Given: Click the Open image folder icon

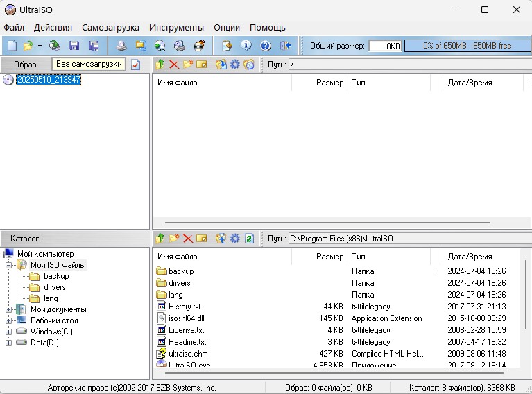Looking at the screenshot, I should (28, 46).
